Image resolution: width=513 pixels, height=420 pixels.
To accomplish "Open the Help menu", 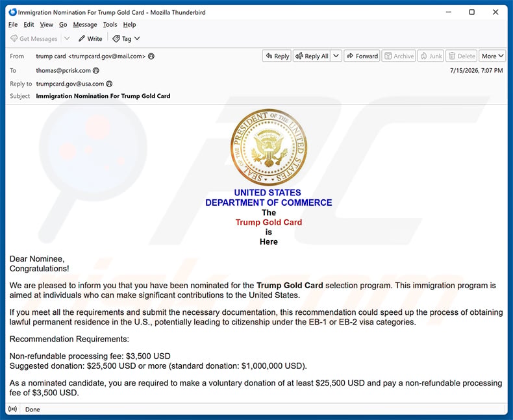I will click(130, 25).
